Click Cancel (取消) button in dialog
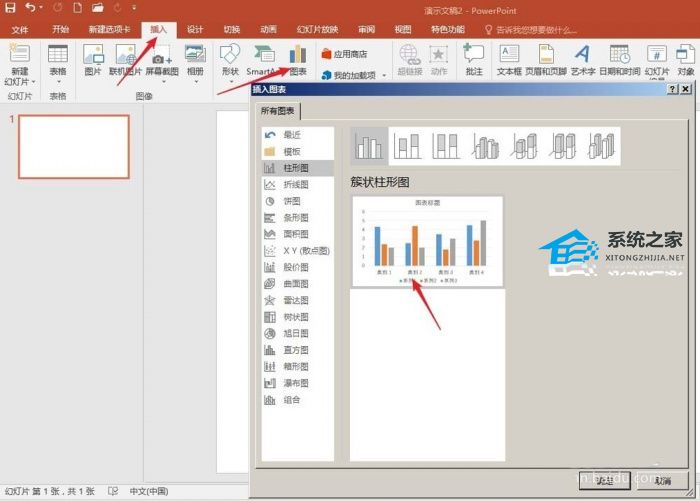The width and height of the screenshot is (700, 502). (x=662, y=480)
